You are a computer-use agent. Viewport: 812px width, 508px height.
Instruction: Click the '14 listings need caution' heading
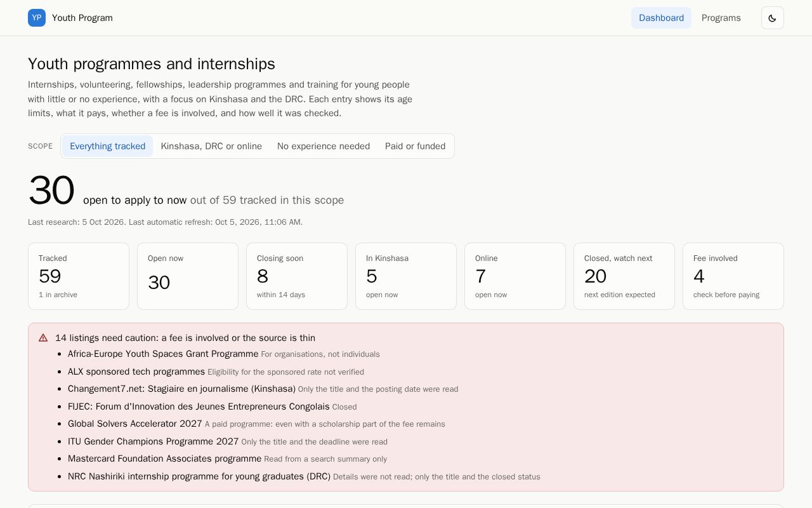[185, 338]
